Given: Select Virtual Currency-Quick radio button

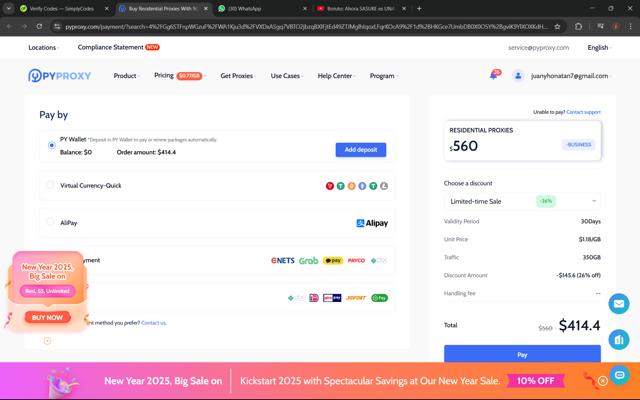Looking at the screenshot, I should (x=50, y=185).
